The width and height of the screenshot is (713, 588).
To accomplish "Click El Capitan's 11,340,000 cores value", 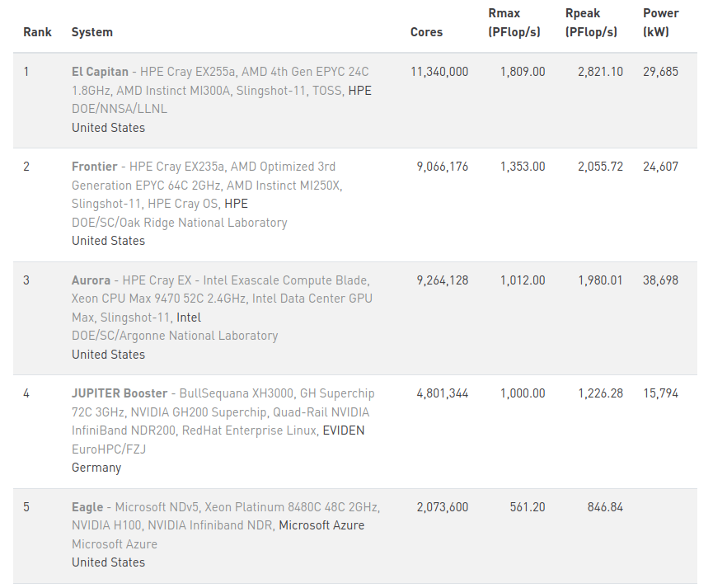I will coord(439,72).
